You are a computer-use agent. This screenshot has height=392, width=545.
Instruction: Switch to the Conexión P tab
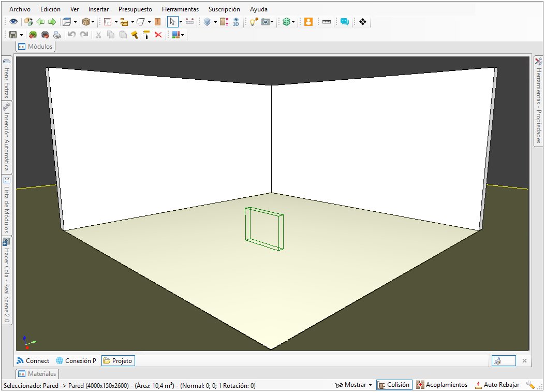click(x=76, y=361)
